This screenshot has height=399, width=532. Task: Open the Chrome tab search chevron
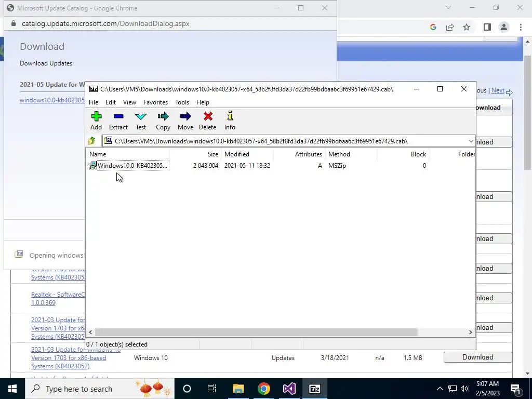click(448, 7)
